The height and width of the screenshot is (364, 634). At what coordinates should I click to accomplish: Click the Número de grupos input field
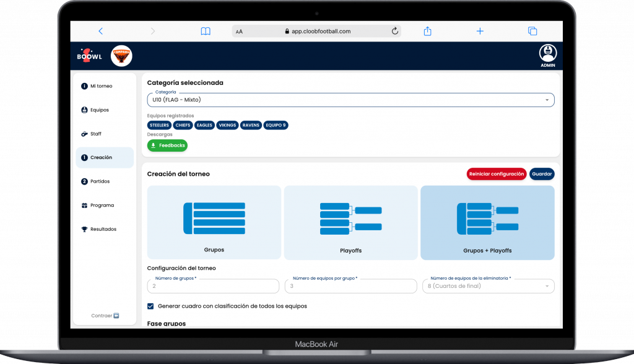click(213, 286)
